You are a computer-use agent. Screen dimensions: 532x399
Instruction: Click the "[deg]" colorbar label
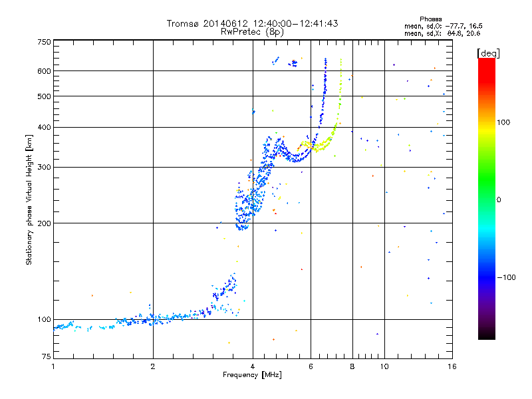[x=488, y=53]
